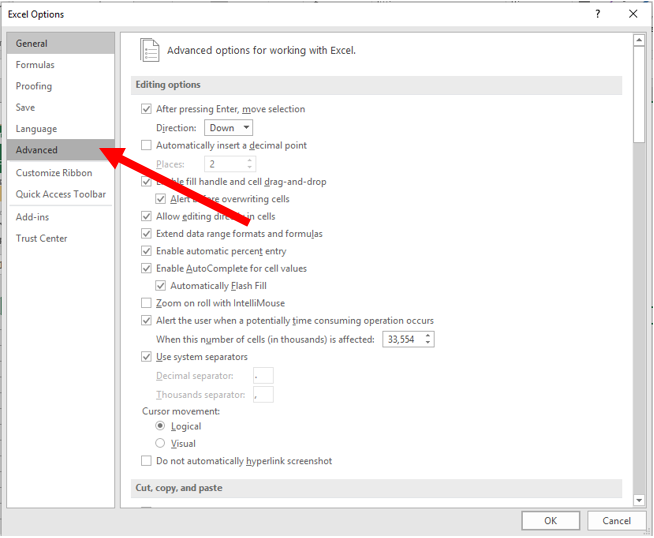Open the Proofing options category
Viewport: 654px width, 538px height.
click(x=60, y=86)
